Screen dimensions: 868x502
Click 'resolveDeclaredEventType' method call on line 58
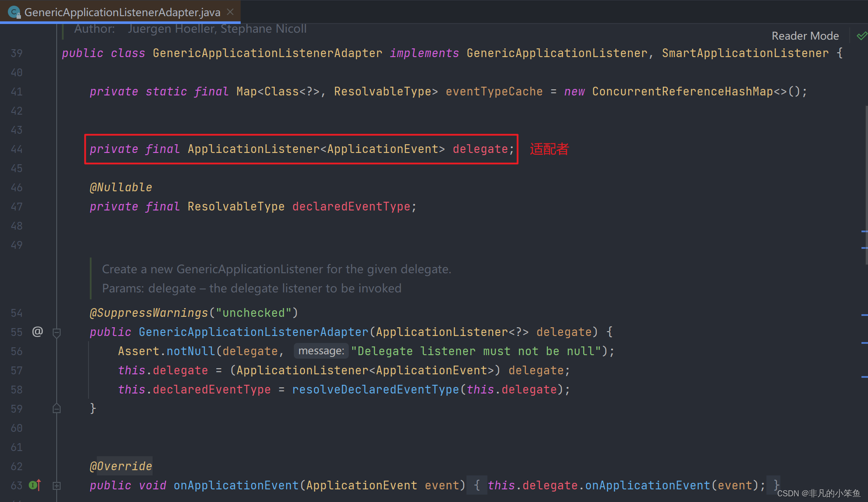point(375,390)
